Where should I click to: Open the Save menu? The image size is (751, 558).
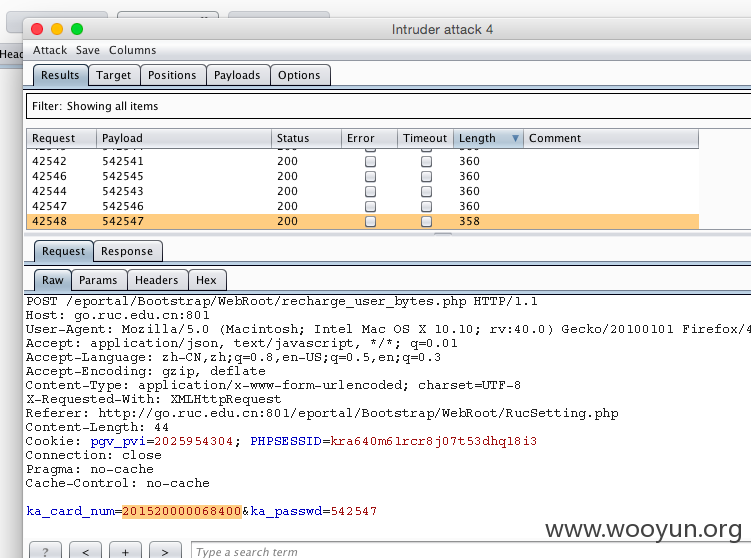pyautogui.click(x=88, y=50)
